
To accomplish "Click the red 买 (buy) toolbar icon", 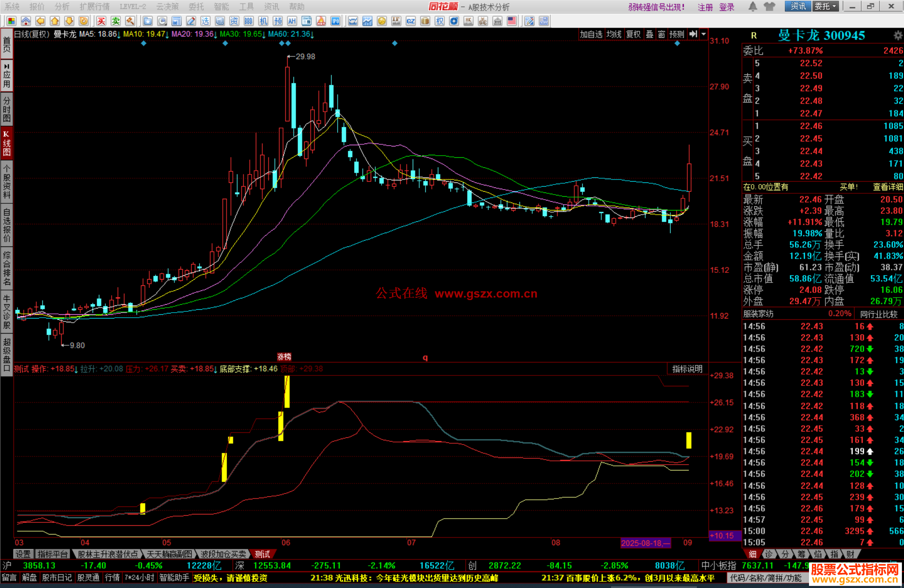I will click(x=101, y=21).
